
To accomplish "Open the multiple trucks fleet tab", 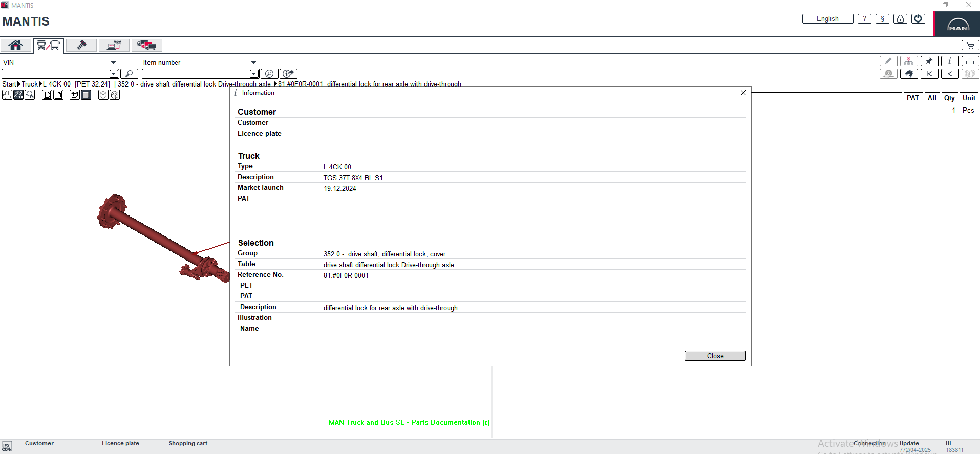I will (x=147, y=45).
